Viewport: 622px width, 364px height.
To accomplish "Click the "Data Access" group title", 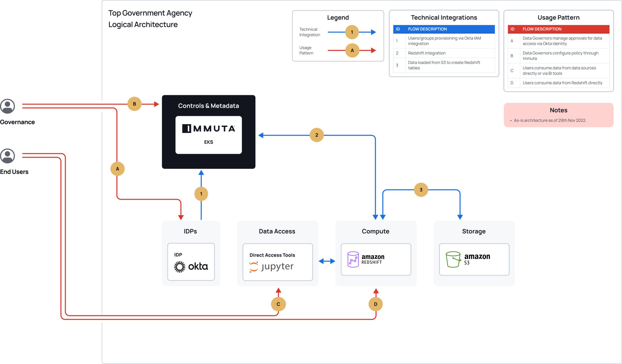I will click(277, 231).
